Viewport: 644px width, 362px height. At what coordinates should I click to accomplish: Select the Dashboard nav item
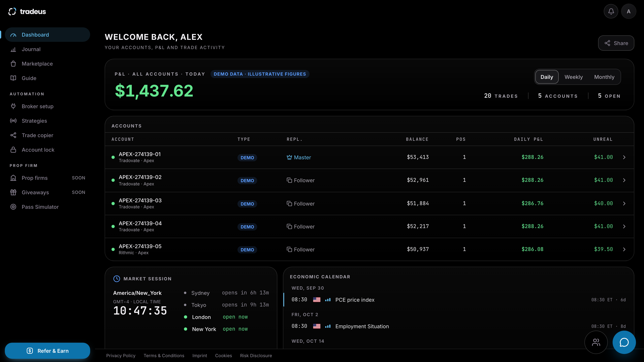(x=47, y=35)
